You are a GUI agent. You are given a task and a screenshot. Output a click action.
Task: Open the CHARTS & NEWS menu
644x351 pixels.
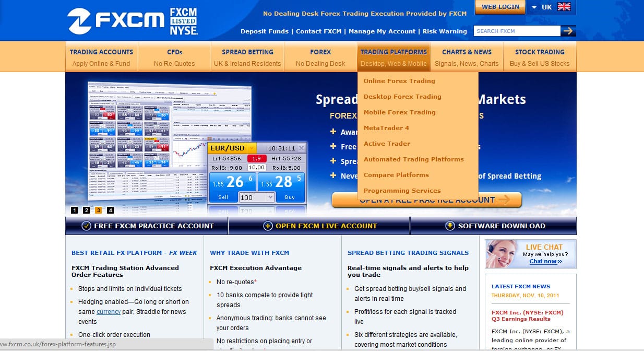467,57
